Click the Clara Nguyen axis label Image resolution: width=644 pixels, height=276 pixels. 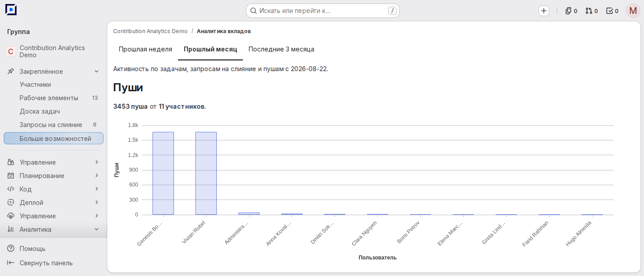point(364,233)
